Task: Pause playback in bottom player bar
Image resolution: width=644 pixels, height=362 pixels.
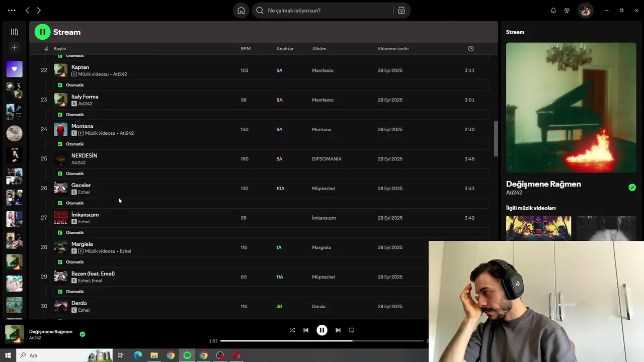Action: [x=322, y=330]
